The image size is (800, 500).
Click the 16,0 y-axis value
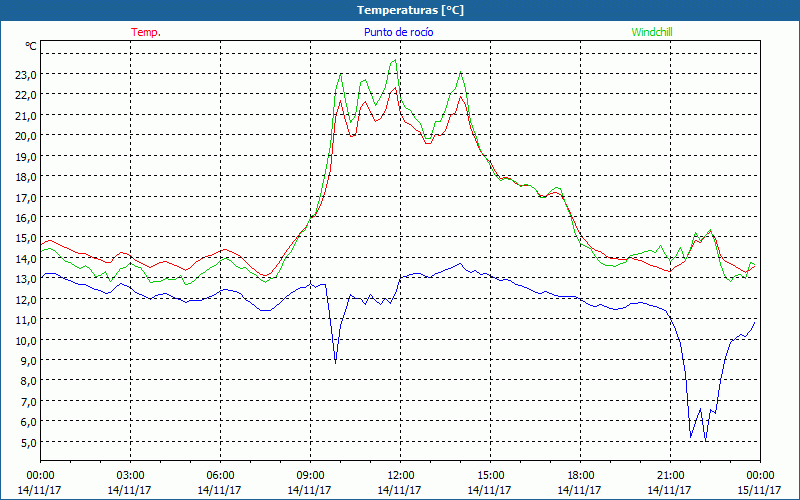click(x=26, y=217)
